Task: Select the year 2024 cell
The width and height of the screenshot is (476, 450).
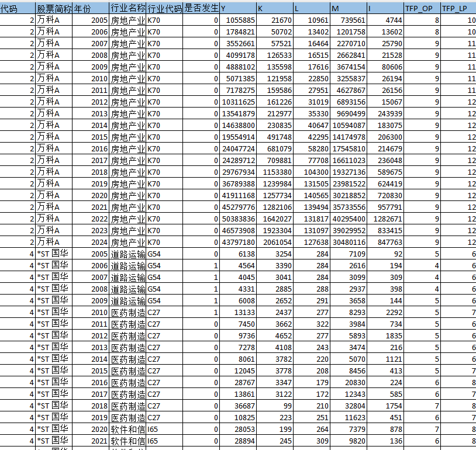Action: 91,242
